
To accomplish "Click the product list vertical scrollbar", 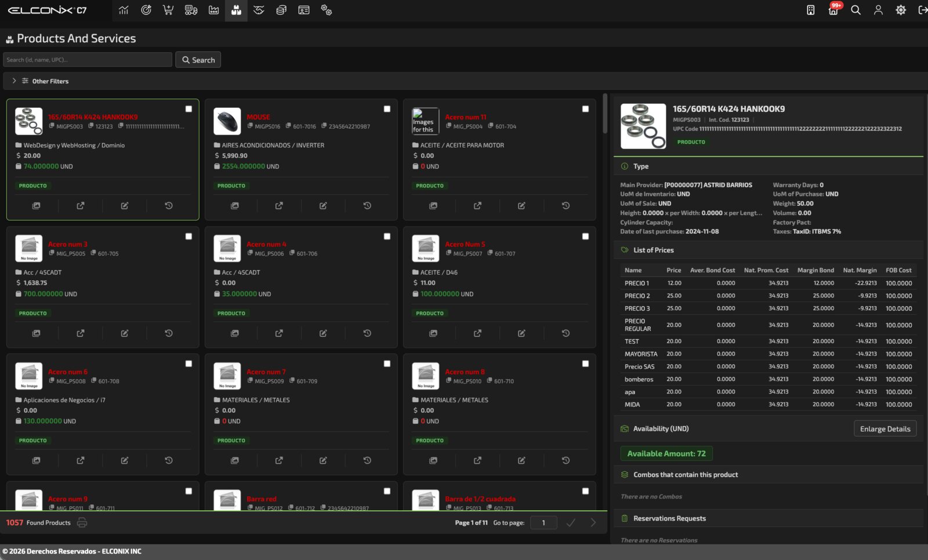I will point(605,114).
